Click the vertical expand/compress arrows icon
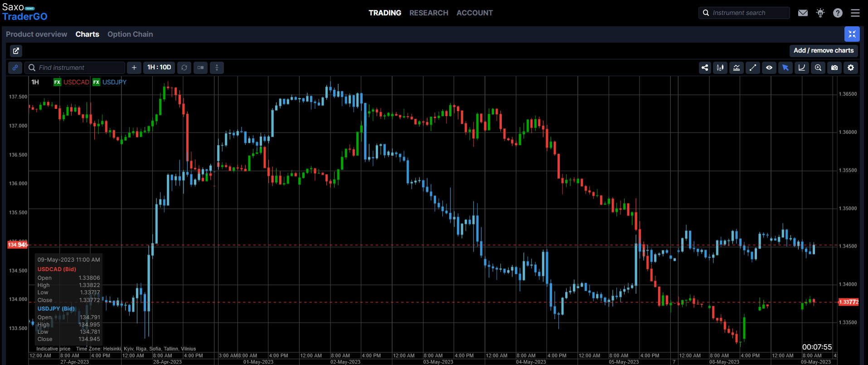 pos(217,68)
